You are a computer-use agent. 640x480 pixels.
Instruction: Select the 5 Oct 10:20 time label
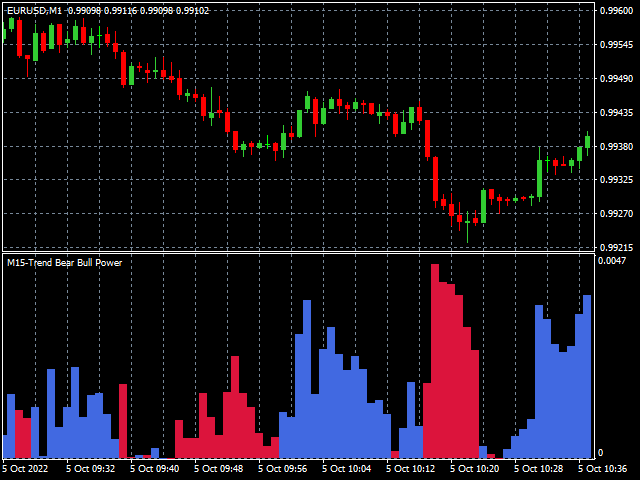[x=474, y=468]
